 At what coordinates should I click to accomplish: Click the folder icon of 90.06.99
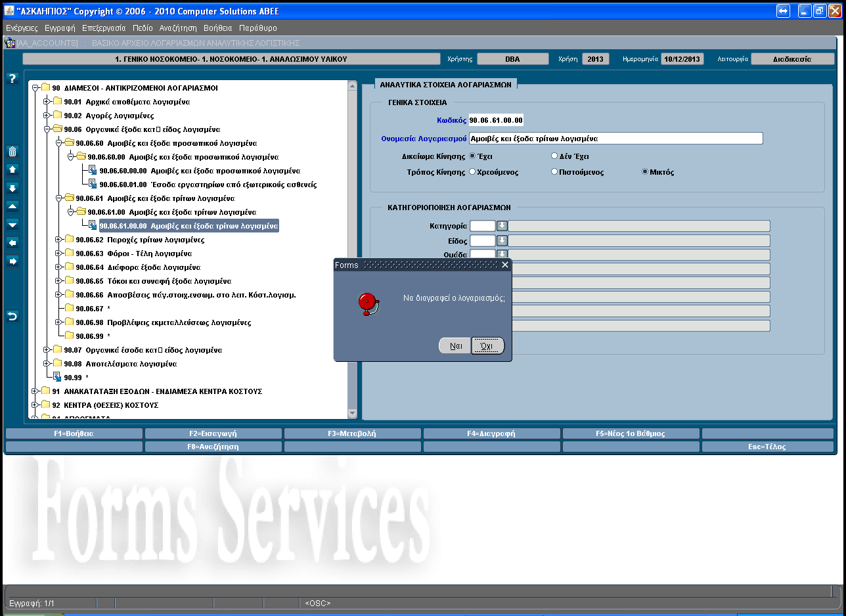pos(69,336)
